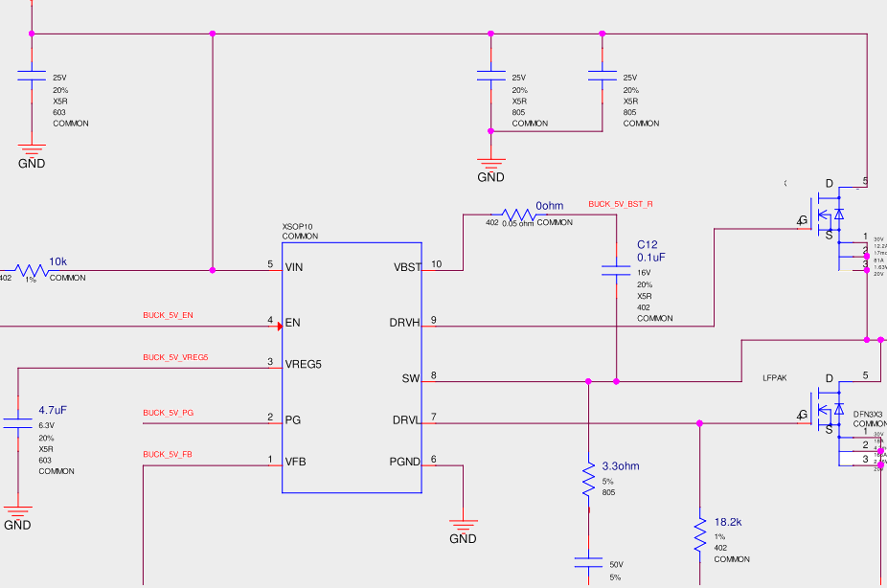Click the VBST pin name

point(407,267)
